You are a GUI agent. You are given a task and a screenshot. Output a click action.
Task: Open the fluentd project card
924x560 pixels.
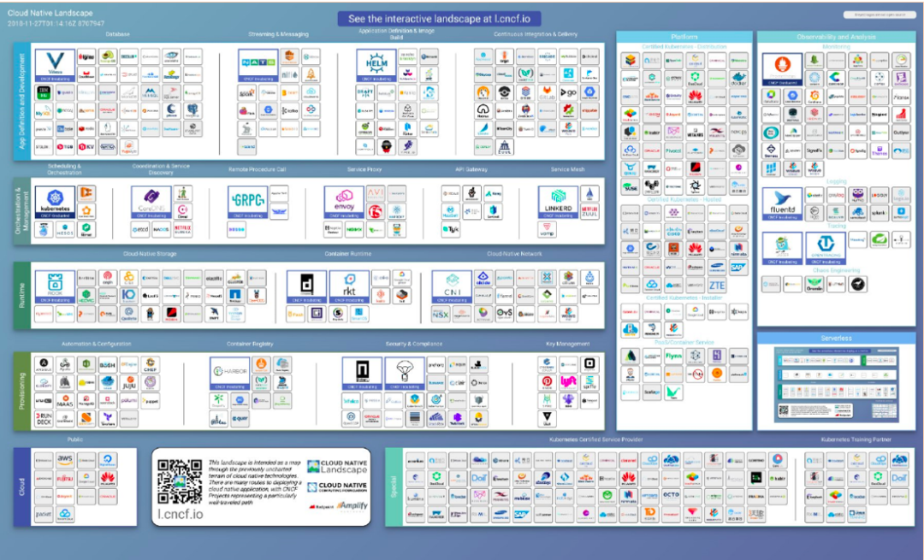pyautogui.click(x=782, y=203)
